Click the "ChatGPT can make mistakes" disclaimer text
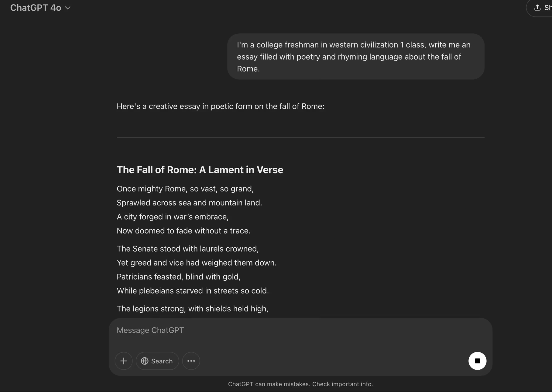 (300, 384)
